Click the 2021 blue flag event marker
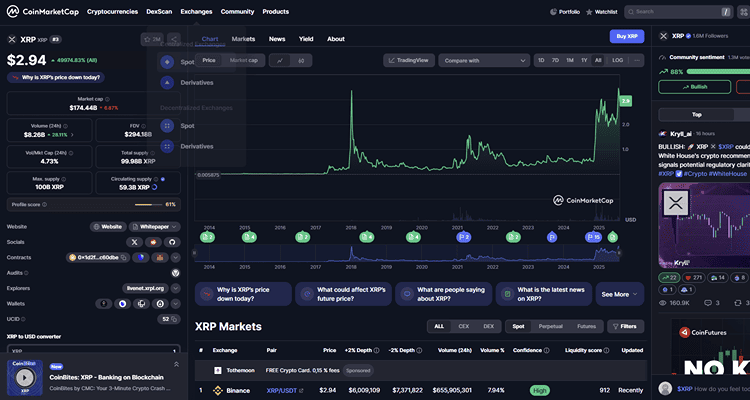The image size is (750, 400). pos(464,237)
